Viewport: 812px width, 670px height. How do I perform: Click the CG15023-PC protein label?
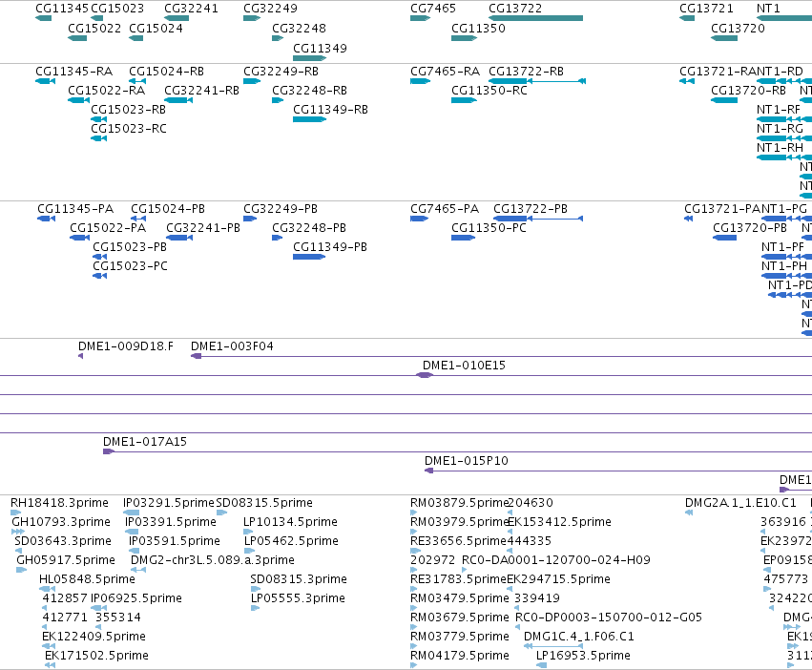(x=130, y=267)
